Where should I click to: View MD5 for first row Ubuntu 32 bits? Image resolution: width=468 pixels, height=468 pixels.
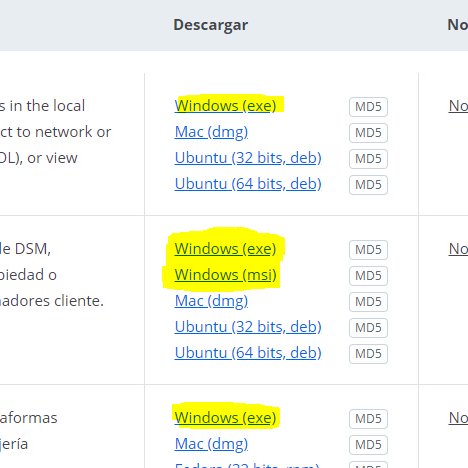(x=368, y=159)
